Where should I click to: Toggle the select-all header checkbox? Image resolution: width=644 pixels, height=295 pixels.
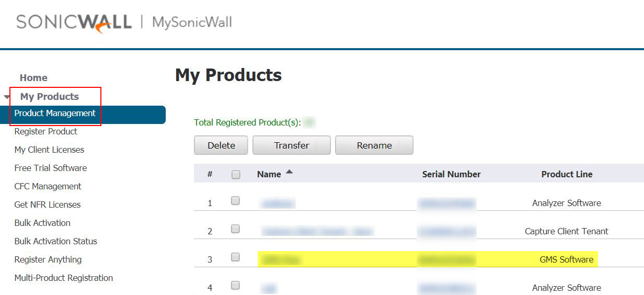click(x=236, y=175)
